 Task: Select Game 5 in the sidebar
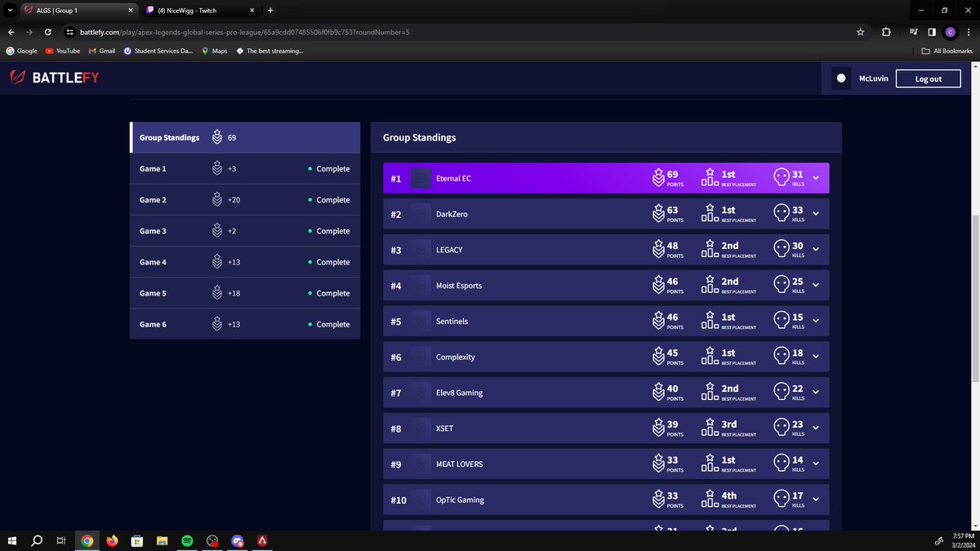click(x=245, y=293)
